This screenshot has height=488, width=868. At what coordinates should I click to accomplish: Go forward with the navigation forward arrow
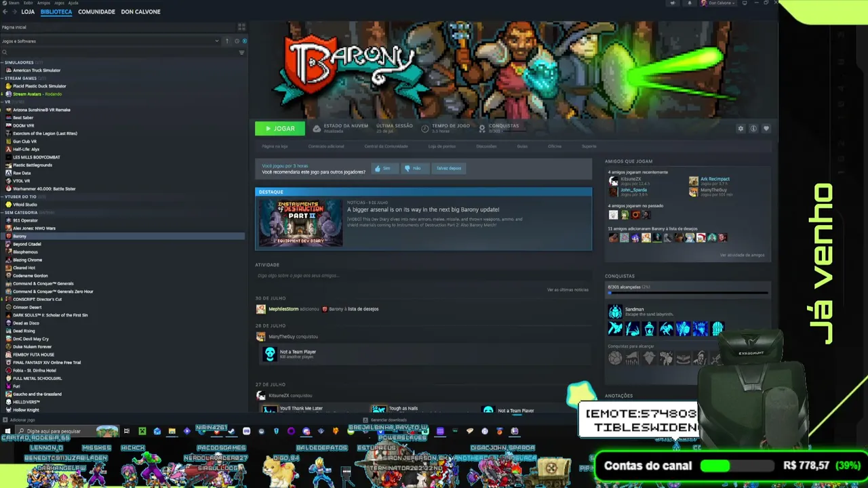coord(16,12)
